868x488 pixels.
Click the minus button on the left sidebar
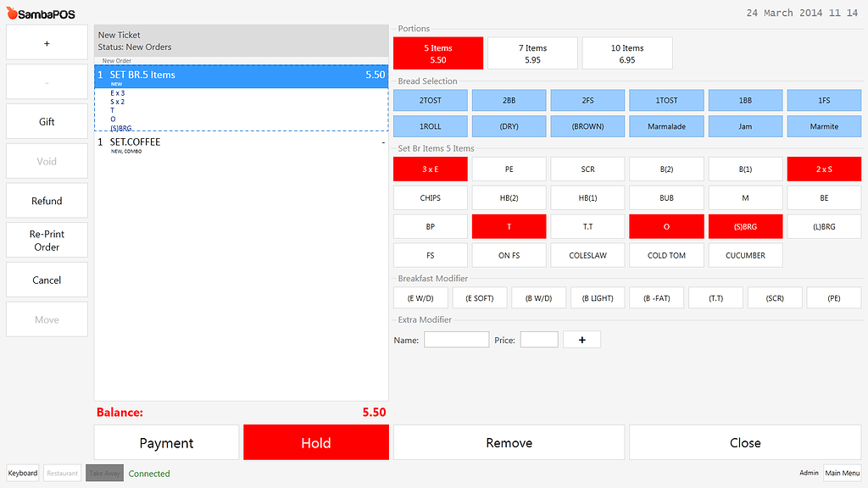click(x=47, y=81)
